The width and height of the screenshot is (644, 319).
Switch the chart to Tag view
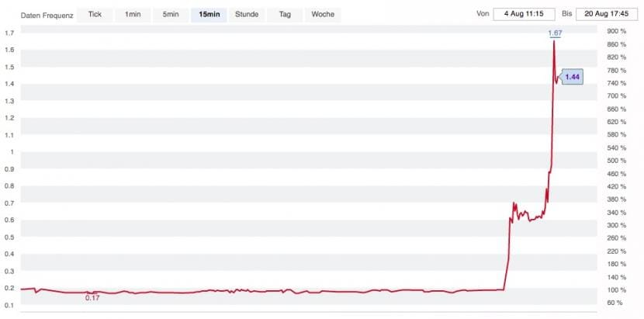coord(285,15)
